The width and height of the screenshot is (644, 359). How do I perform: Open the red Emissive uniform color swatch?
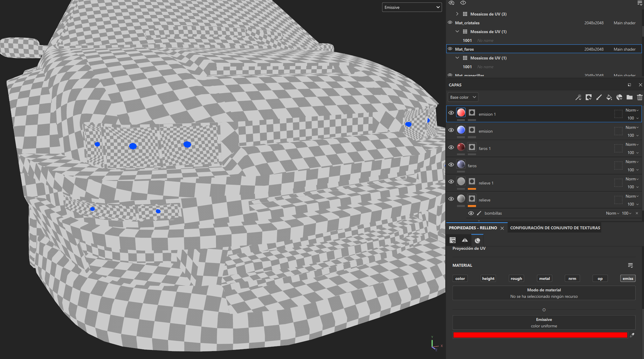[x=540, y=335]
